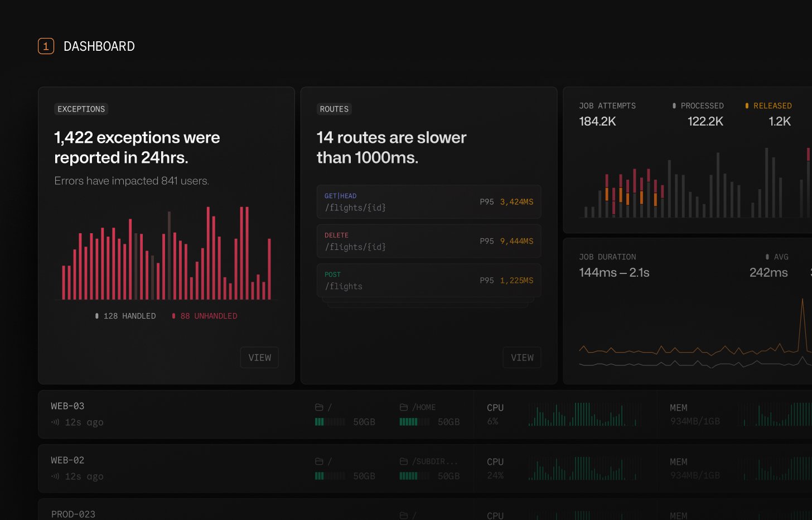Toggle the 128 Handled legend item
The image size is (812, 520).
point(125,316)
